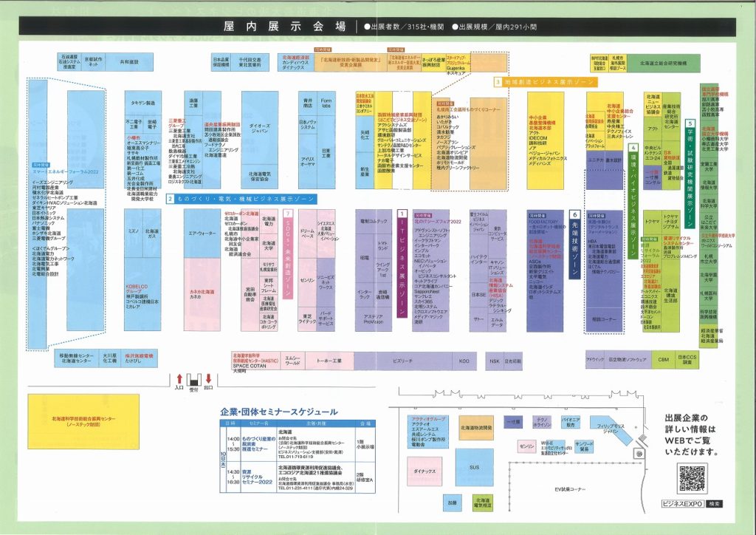Click the ものづくり産業の脱炭素推進セミナー entry
The width and height of the screenshot is (756, 535).
pyautogui.click(x=258, y=444)
